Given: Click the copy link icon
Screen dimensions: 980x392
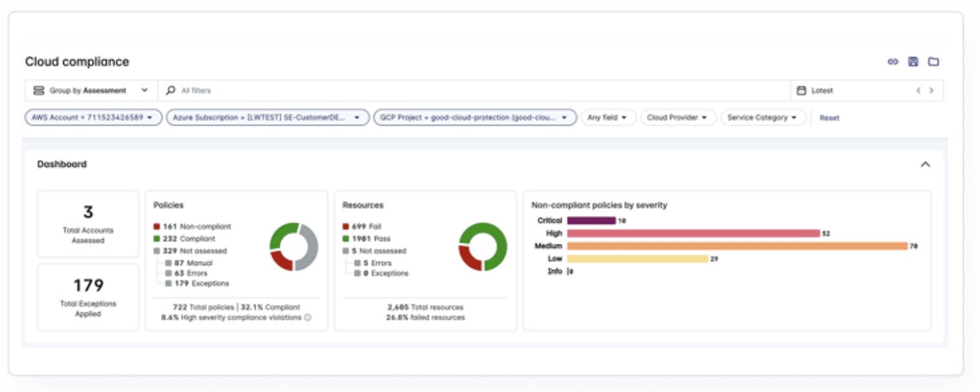Looking at the screenshot, I should [x=893, y=61].
